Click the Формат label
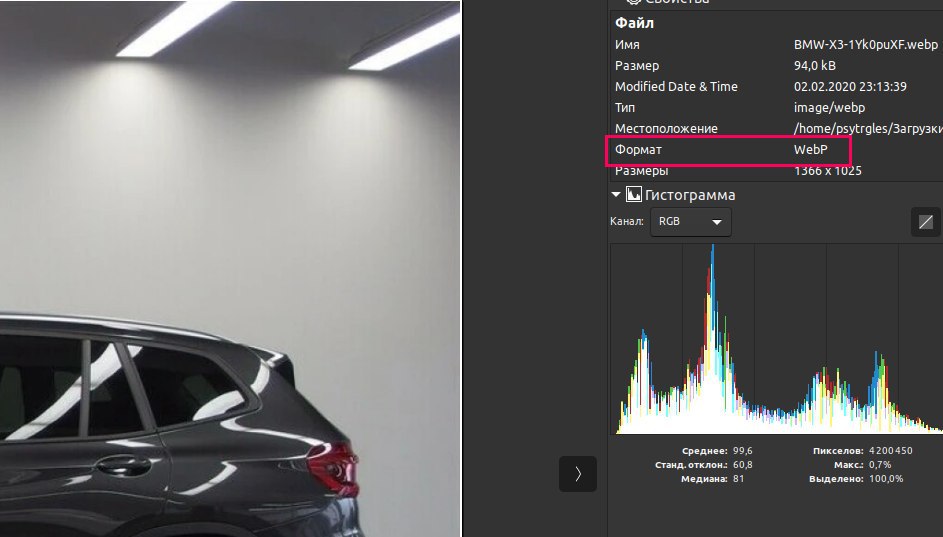The image size is (943, 537). click(x=638, y=150)
